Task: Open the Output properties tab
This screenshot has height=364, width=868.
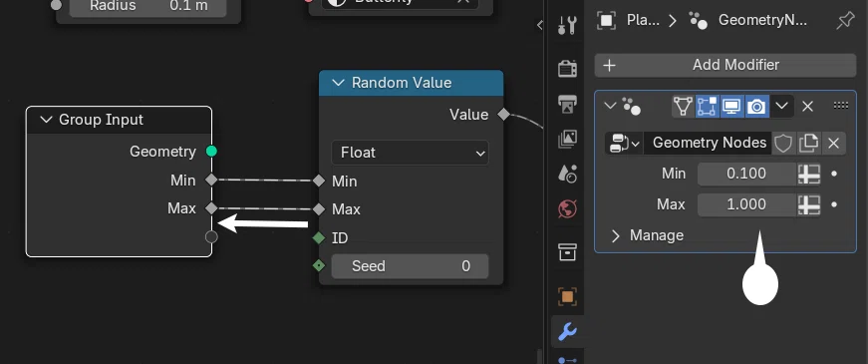Action: click(567, 104)
